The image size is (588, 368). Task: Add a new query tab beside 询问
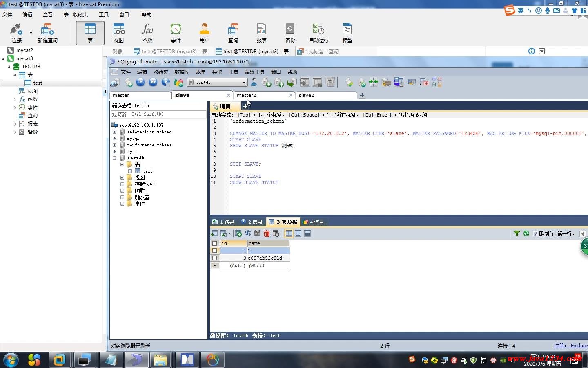coord(245,106)
